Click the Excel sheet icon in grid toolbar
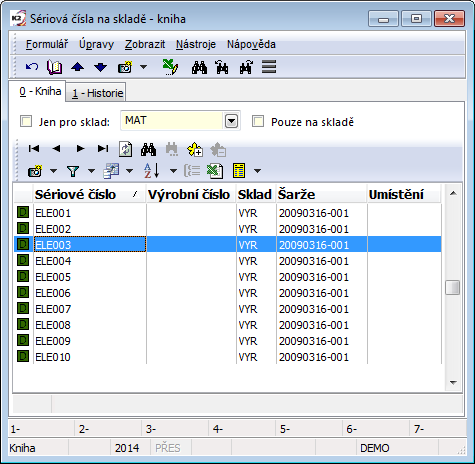This screenshot has width=475, height=464. point(215,171)
